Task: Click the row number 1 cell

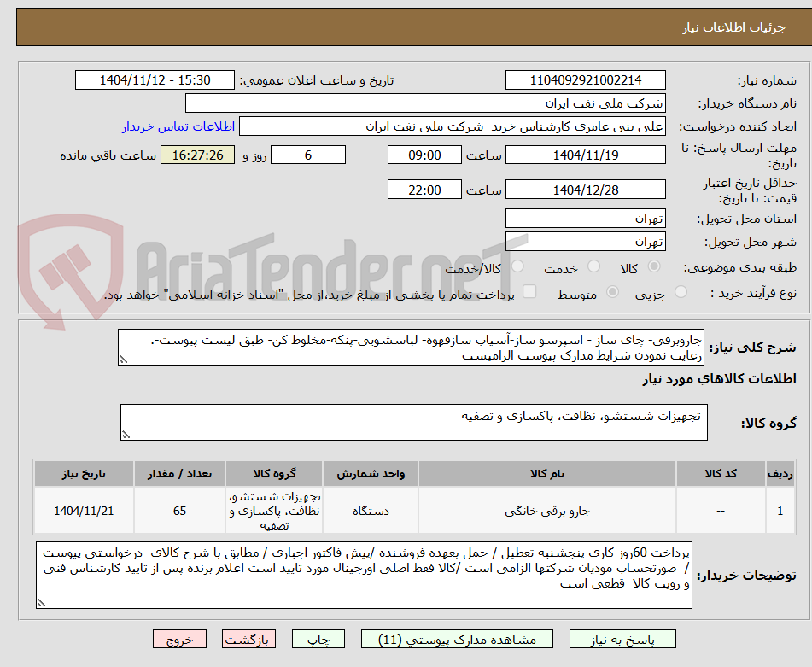Action: coord(780,511)
